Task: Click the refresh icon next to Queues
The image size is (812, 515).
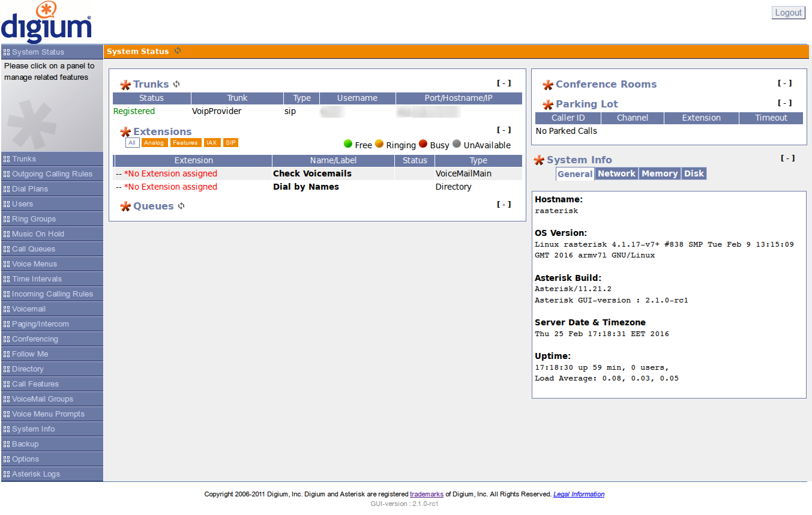Action: click(x=181, y=206)
